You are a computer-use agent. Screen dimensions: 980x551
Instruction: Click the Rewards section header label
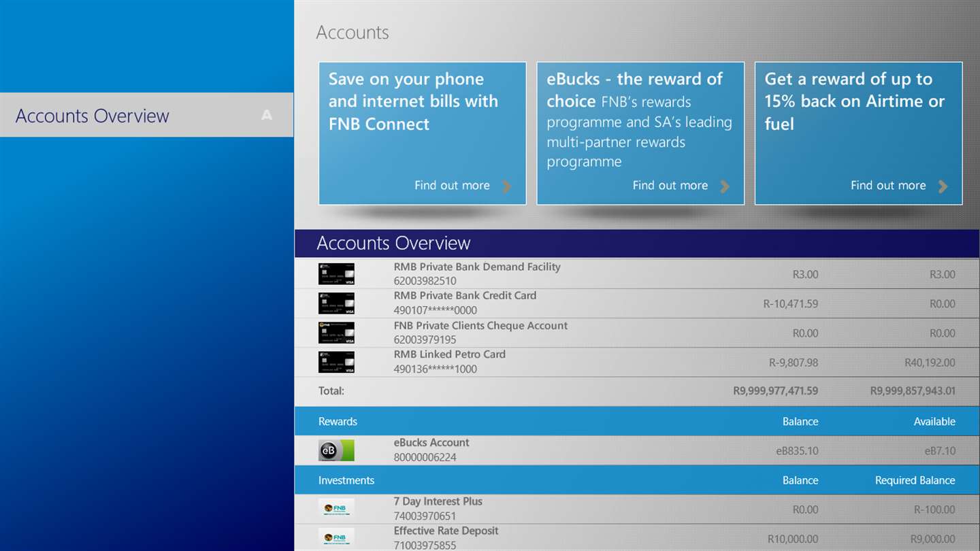338,422
